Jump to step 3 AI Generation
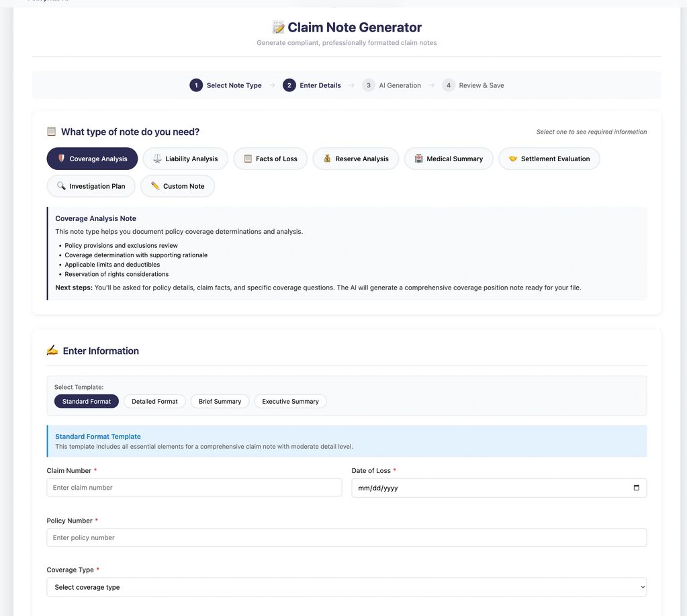687x616 pixels. pyautogui.click(x=392, y=85)
